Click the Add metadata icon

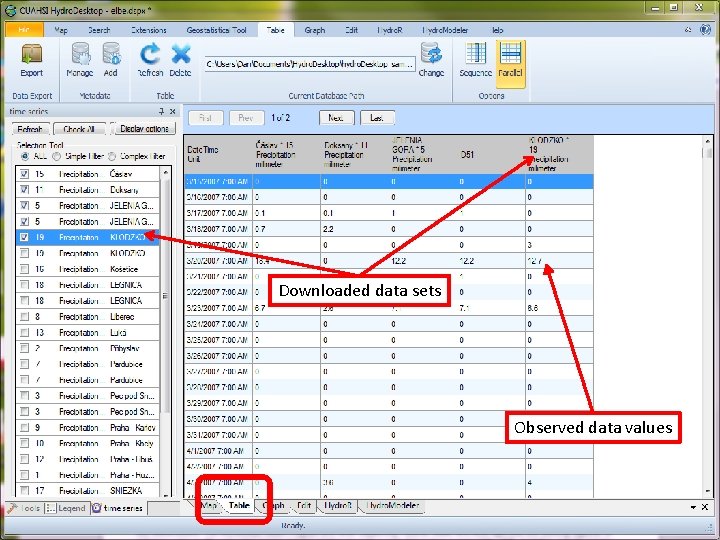click(x=111, y=55)
